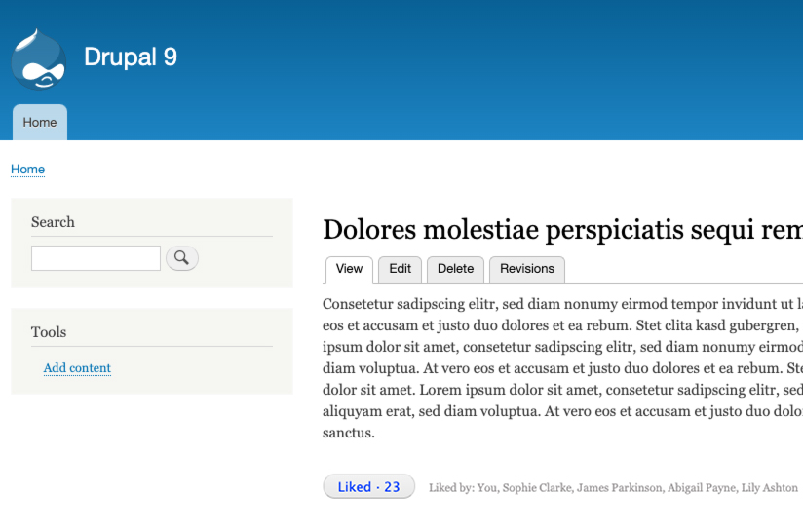Viewport: 803px width, 532px height.
Task: Open the Revisions tab
Action: coord(527,269)
